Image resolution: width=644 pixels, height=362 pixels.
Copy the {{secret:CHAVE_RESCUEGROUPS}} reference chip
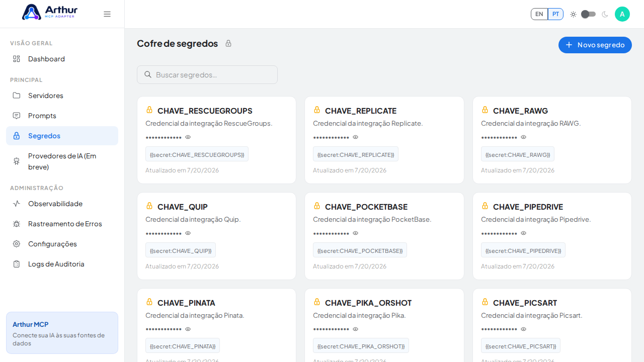[x=197, y=154]
